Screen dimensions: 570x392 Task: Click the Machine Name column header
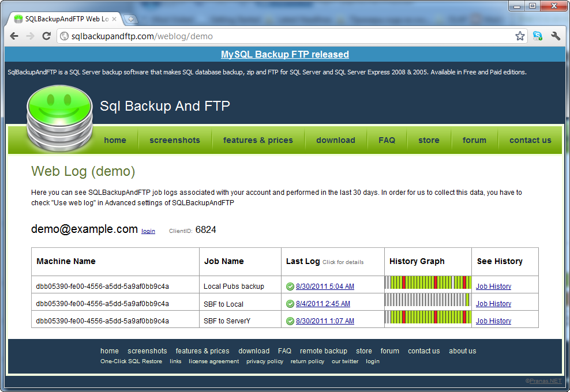tap(66, 262)
